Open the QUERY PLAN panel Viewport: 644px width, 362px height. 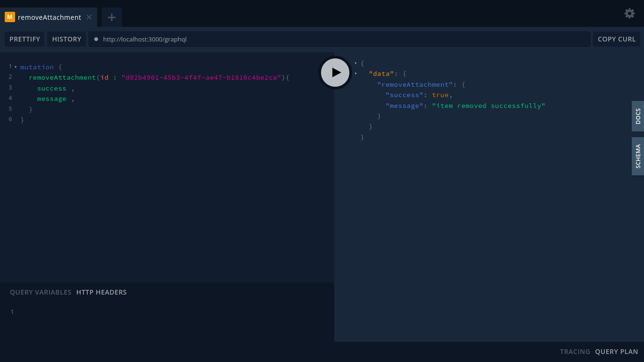click(616, 352)
